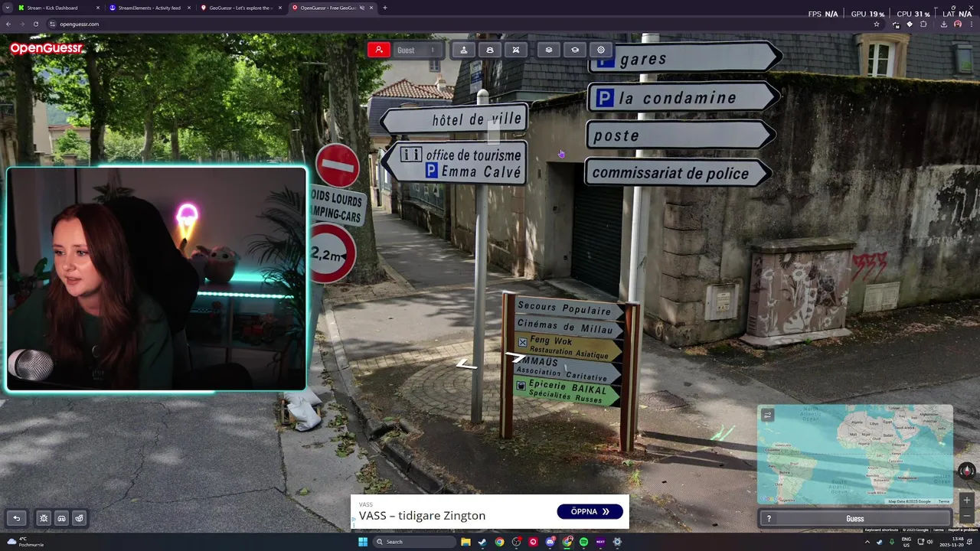Open the browser profile avatar
The height and width of the screenshot is (551, 980).
click(958, 24)
